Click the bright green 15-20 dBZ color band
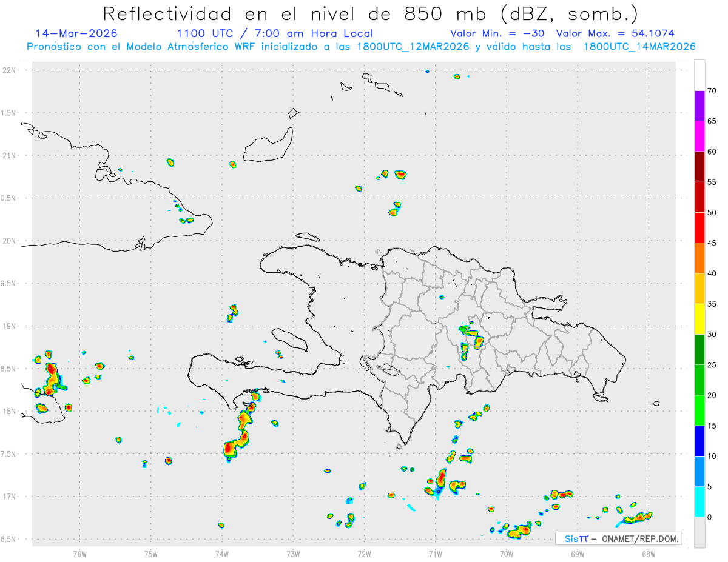 (699, 410)
